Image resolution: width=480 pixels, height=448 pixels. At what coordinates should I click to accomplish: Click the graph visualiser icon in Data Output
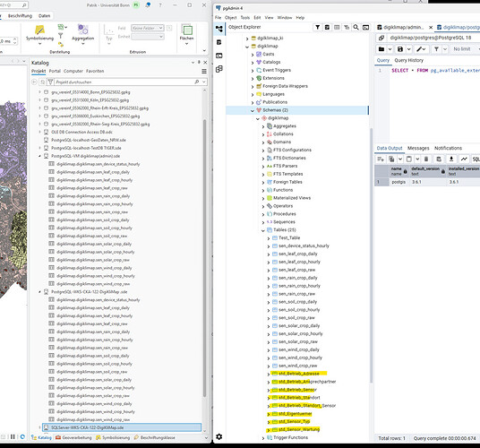pos(464,159)
